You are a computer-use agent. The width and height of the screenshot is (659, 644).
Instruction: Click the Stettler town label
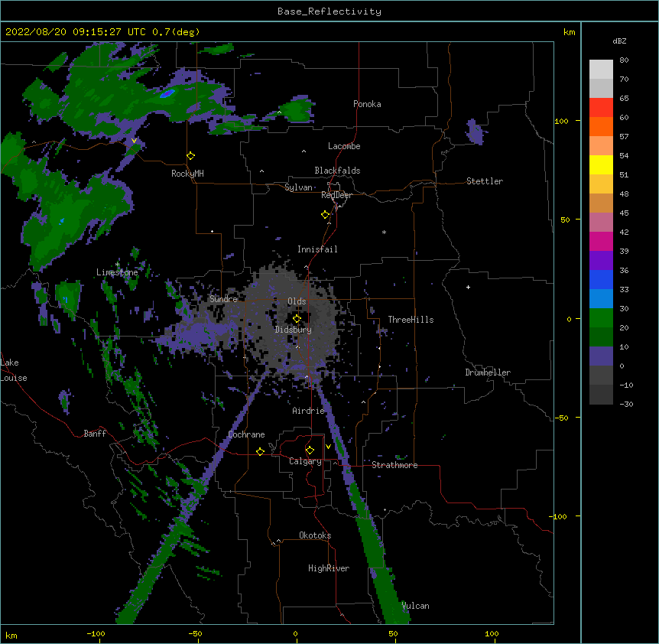click(485, 181)
